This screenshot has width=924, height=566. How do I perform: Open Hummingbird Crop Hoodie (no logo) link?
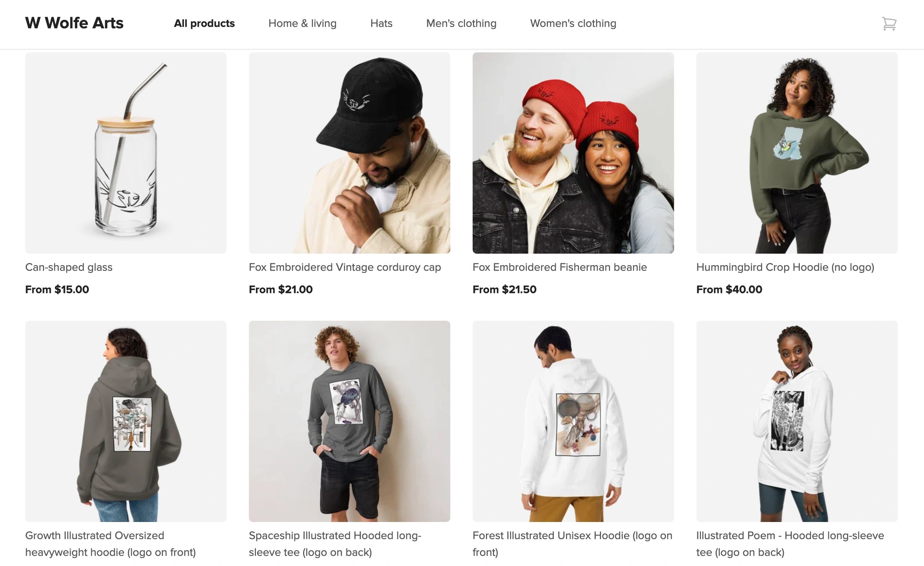[x=785, y=267]
